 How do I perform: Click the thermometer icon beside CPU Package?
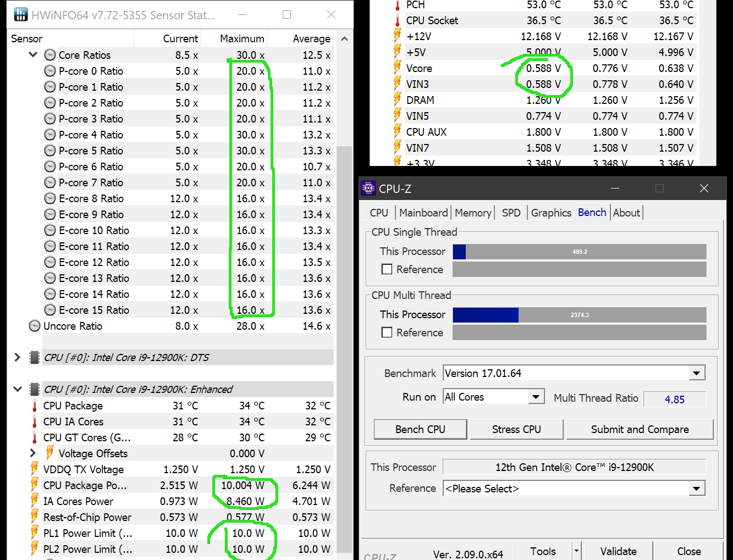35,406
